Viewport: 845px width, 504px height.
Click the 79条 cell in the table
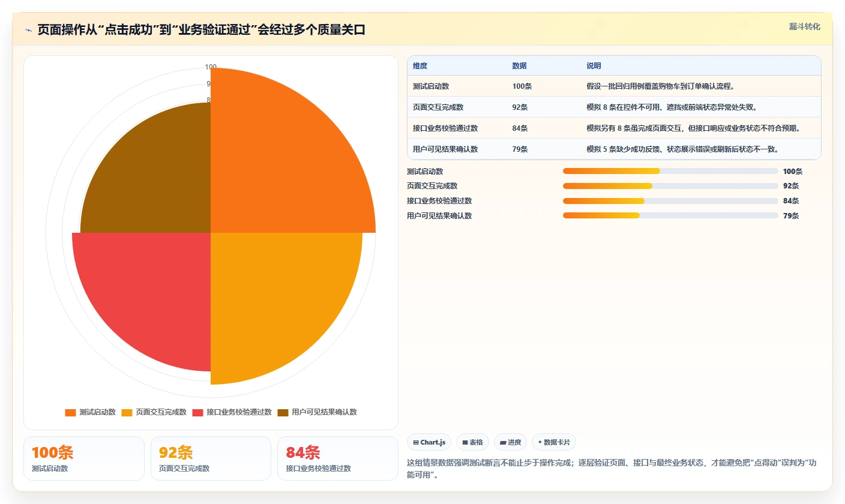pyautogui.click(x=520, y=149)
